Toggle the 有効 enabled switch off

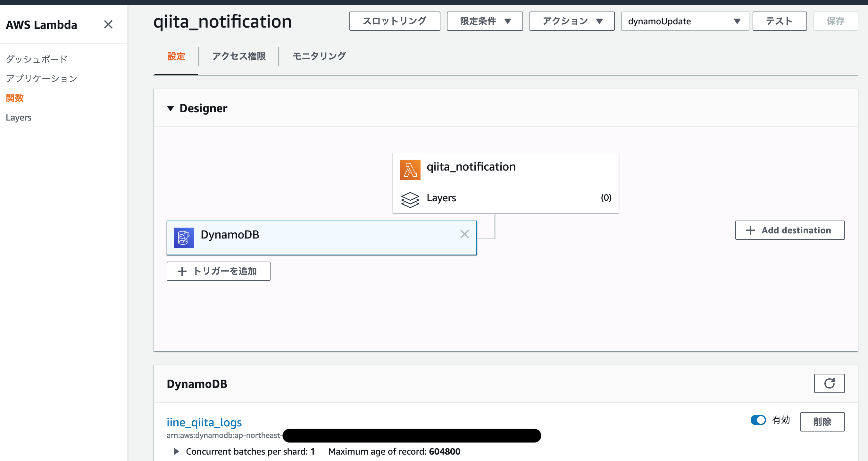point(758,420)
